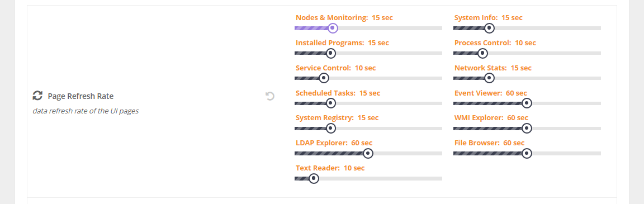644x204 pixels.
Task: Click the Text Reader: 10 sec label
Action: 330,168
